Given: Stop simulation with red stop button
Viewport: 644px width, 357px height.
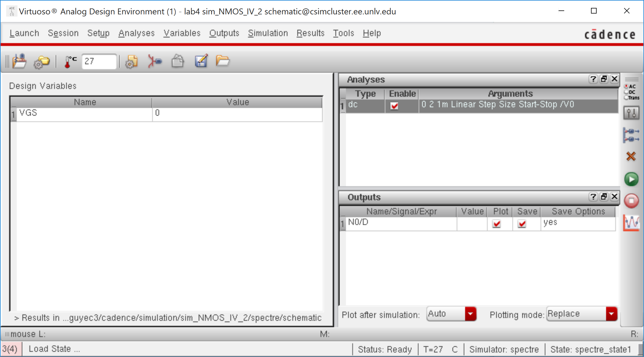Looking at the screenshot, I should point(631,201).
